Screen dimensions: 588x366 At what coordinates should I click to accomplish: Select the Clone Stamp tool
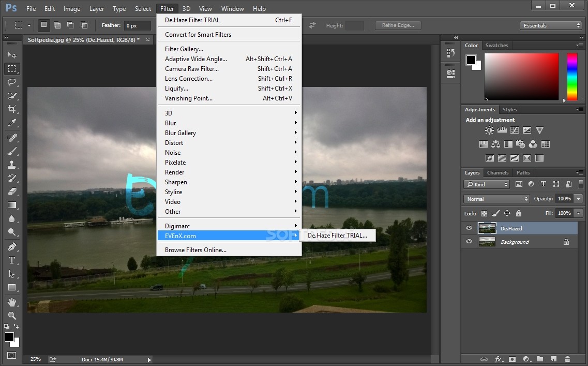point(12,165)
